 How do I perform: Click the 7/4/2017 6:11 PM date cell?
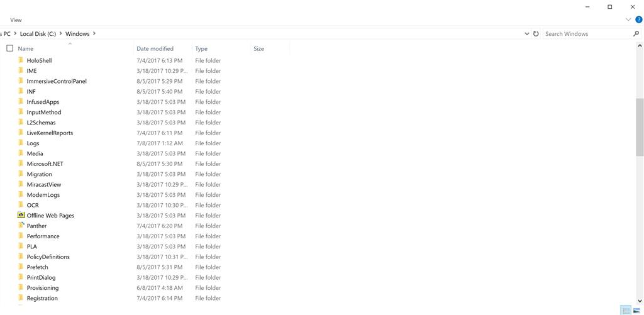[x=159, y=133]
